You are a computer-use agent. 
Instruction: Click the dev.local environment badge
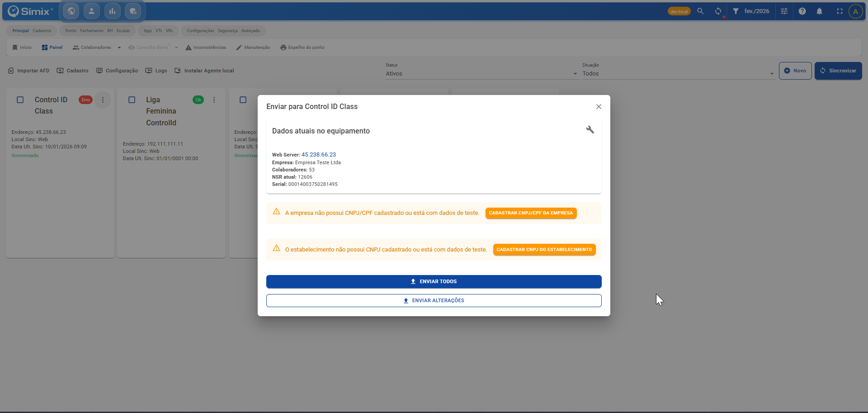point(679,11)
